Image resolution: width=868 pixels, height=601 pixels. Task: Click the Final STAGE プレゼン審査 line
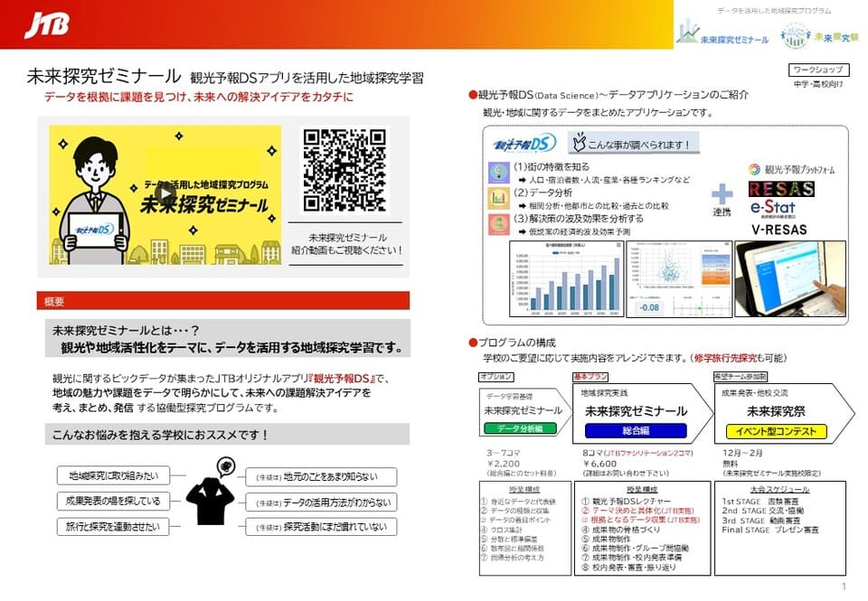770,530
